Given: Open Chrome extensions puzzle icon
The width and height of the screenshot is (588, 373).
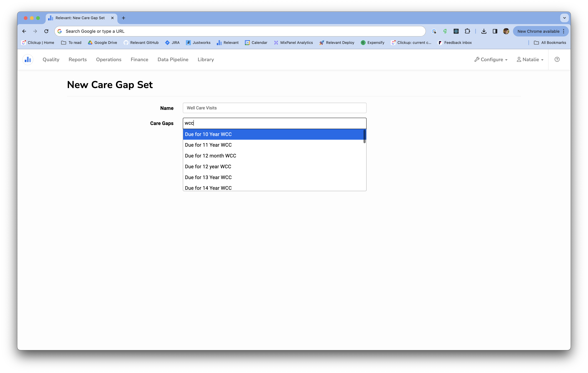Looking at the screenshot, I should click(x=467, y=31).
